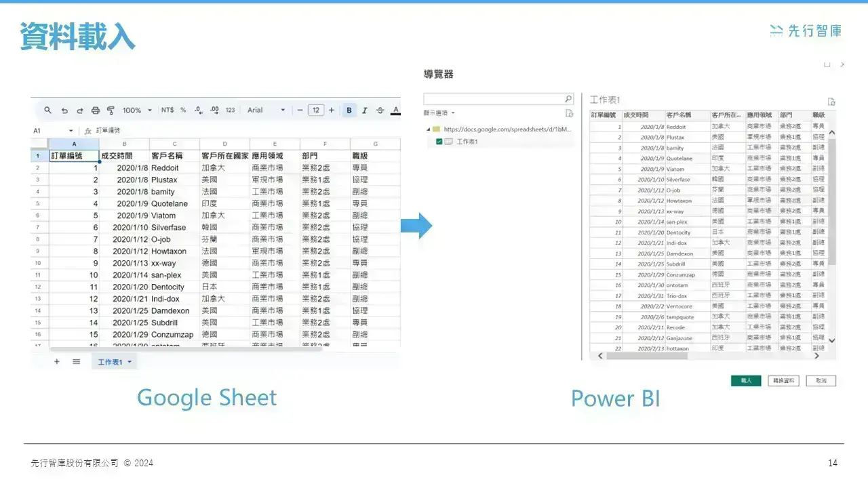The image size is (868, 488).
Task: Toggle strikethrough formatting
Action: [x=380, y=110]
